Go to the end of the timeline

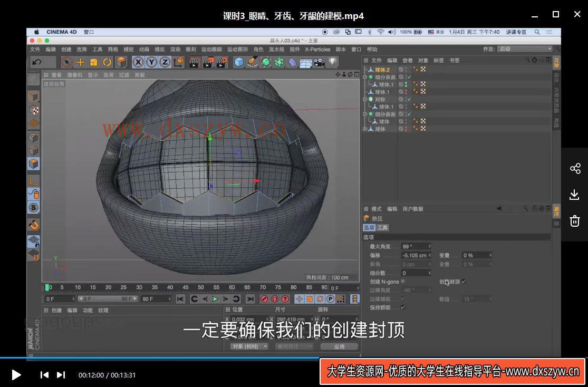(x=250, y=299)
